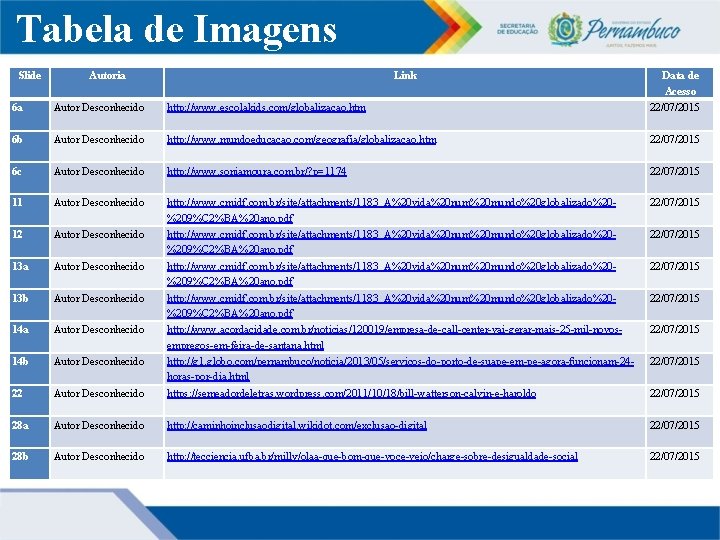Select the Slide column header
Screen dimensions: 720x540
point(30,83)
